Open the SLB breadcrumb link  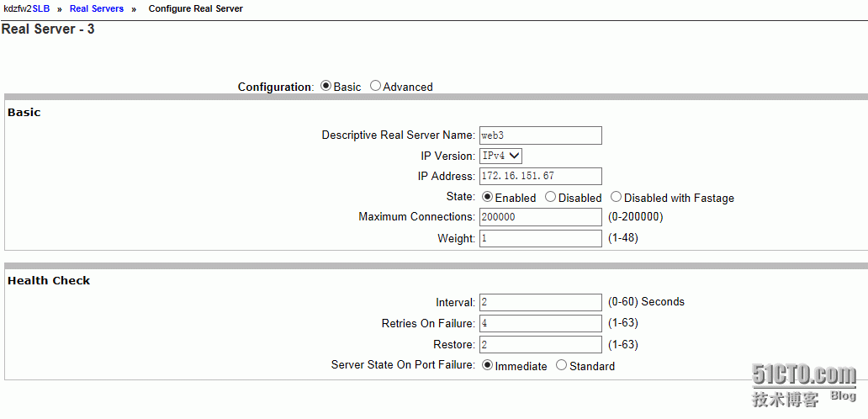41,9
